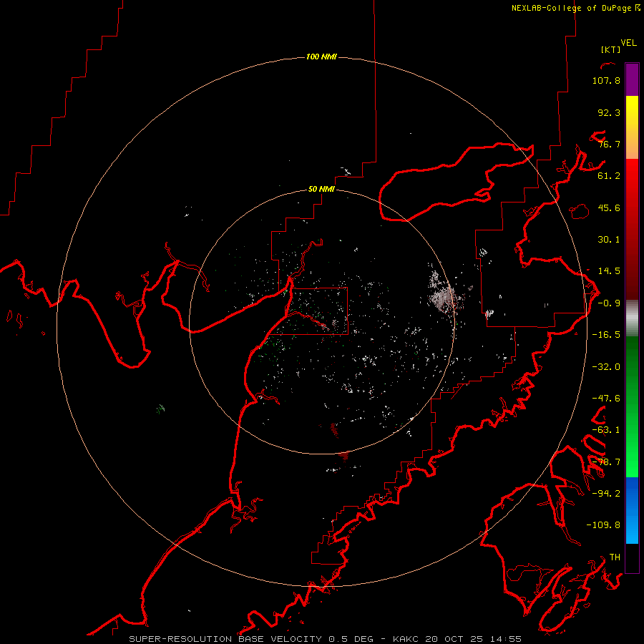Click the 30.1 velocity scale value
This screenshot has height=644, width=644.
coord(609,240)
